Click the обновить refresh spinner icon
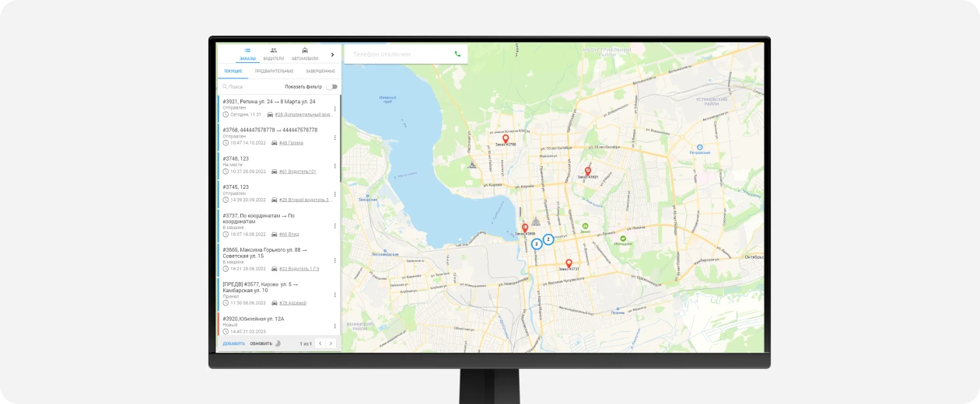 (278, 343)
